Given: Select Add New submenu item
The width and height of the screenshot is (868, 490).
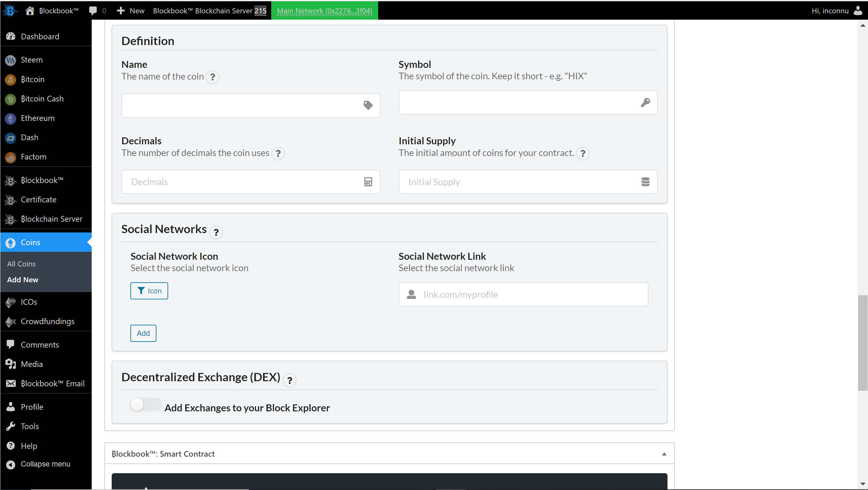Looking at the screenshot, I should click(x=23, y=280).
